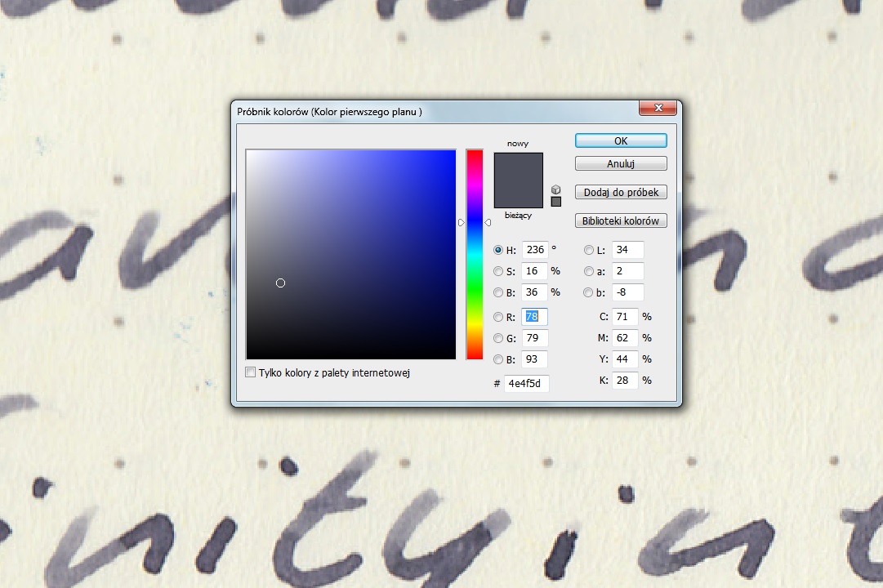Select the S saturation radio button
Image resolution: width=883 pixels, height=588 pixels.
[498, 271]
